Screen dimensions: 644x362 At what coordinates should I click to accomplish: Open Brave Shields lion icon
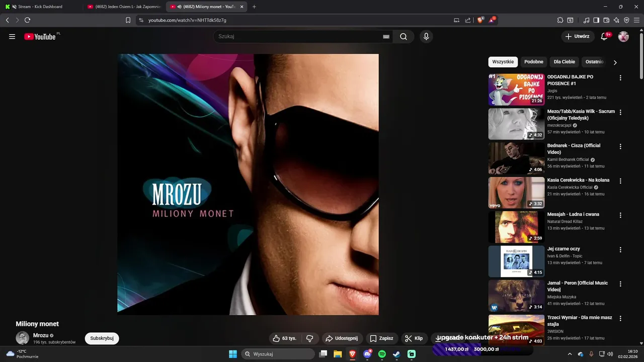point(480,20)
